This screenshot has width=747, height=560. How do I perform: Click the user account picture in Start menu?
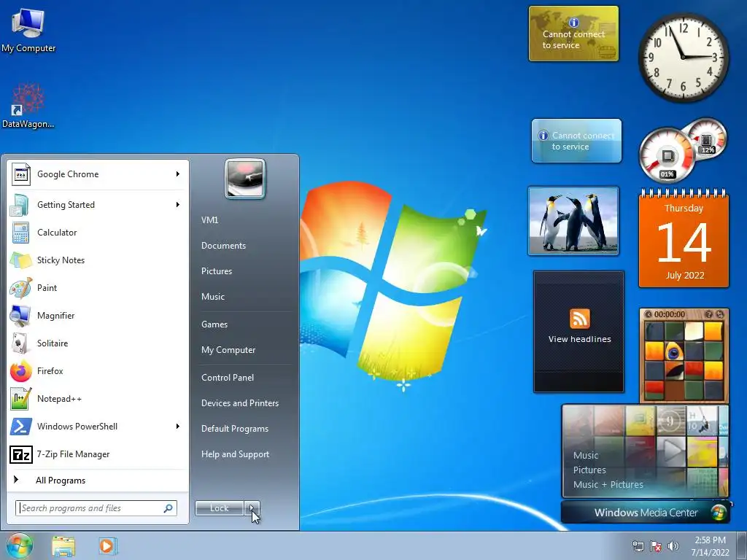point(245,179)
